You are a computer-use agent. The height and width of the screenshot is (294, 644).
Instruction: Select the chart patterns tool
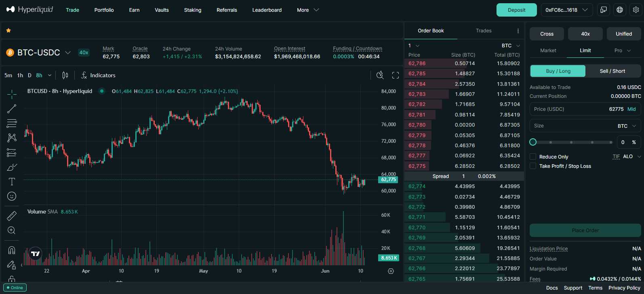pos(12,138)
